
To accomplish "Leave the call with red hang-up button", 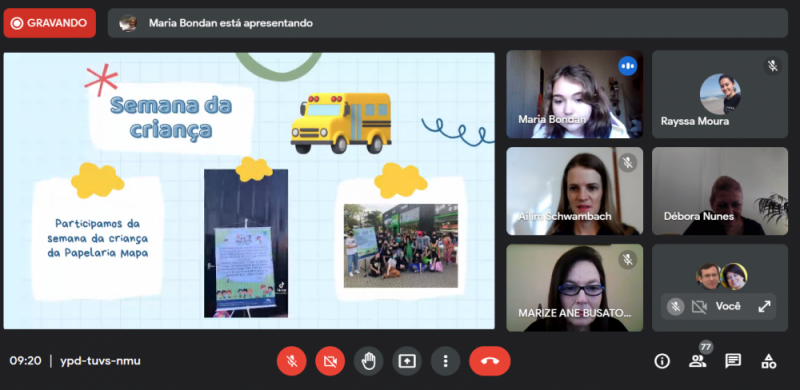I will tap(490, 361).
